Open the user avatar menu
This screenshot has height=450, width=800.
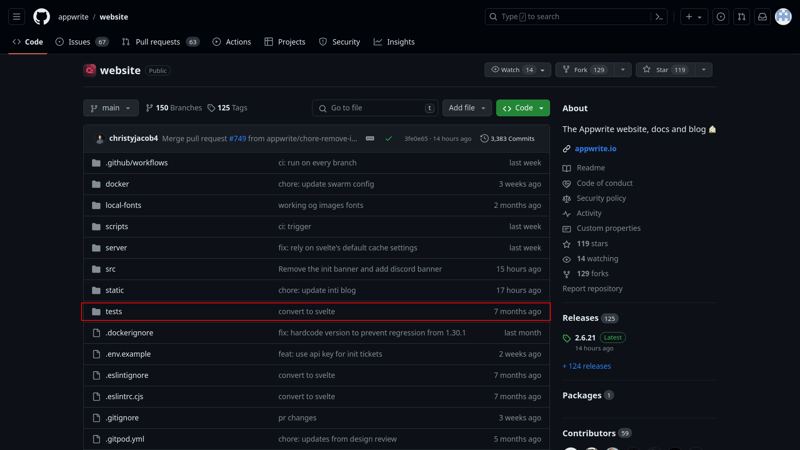pos(783,17)
